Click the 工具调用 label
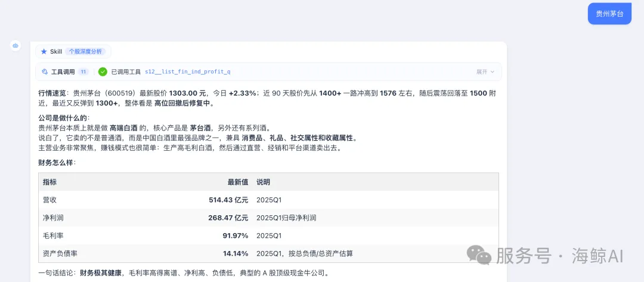Image resolution: width=644 pixels, height=282 pixels. tap(63, 72)
